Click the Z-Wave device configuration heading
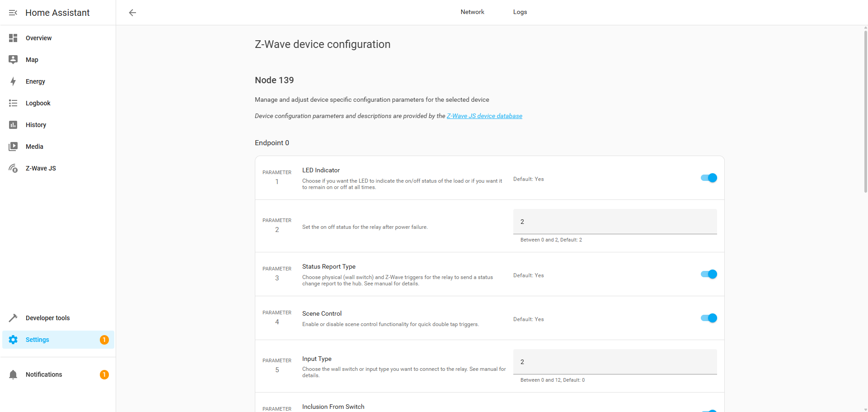The image size is (868, 412). pyautogui.click(x=323, y=44)
